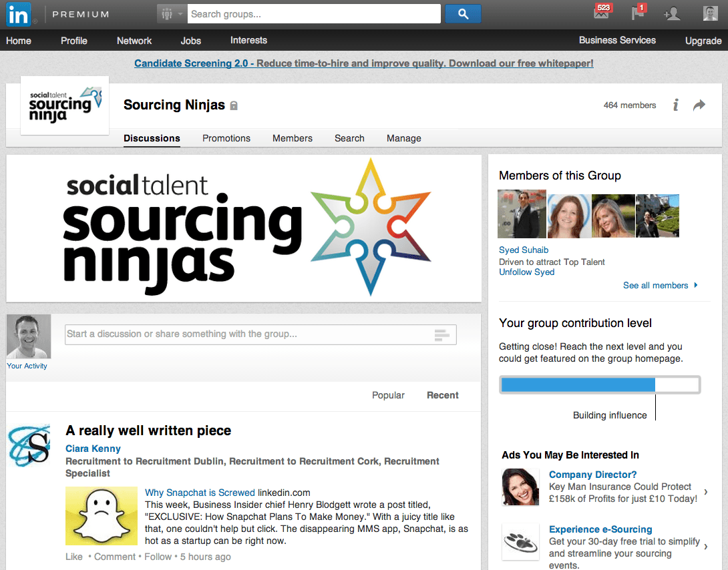
Task: Open the Experience e-Sourcing ad link
Action: (x=600, y=529)
